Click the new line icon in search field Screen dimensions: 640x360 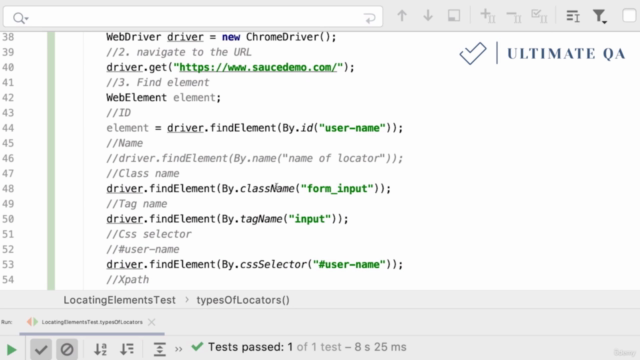click(x=369, y=18)
